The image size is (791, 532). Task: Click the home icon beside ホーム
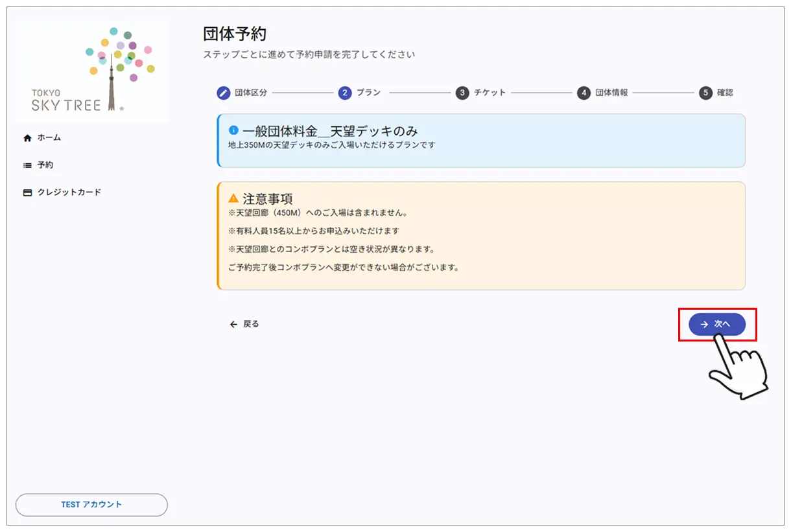tap(27, 137)
